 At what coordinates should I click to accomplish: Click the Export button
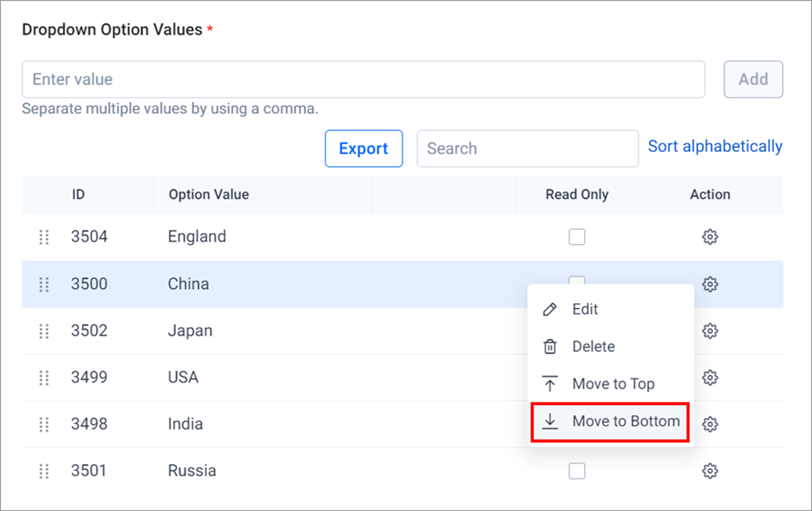click(x=364, y=149)
